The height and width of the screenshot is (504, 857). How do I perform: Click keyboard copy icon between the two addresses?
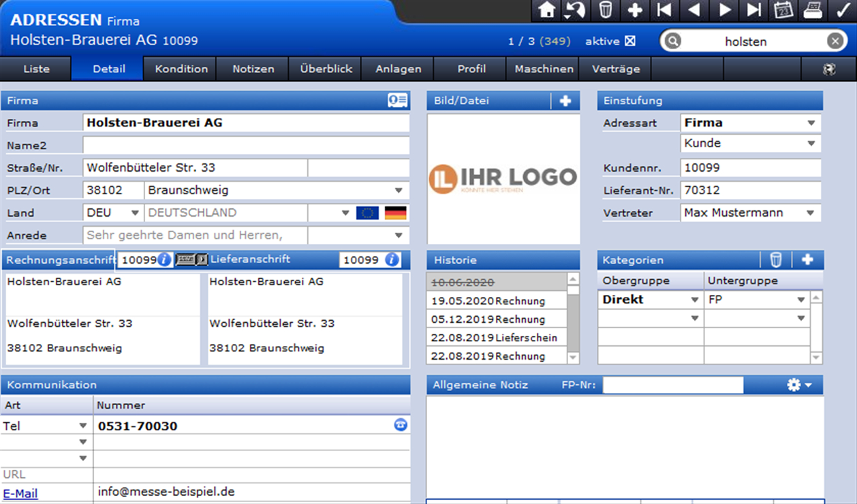tap(191, 259)
